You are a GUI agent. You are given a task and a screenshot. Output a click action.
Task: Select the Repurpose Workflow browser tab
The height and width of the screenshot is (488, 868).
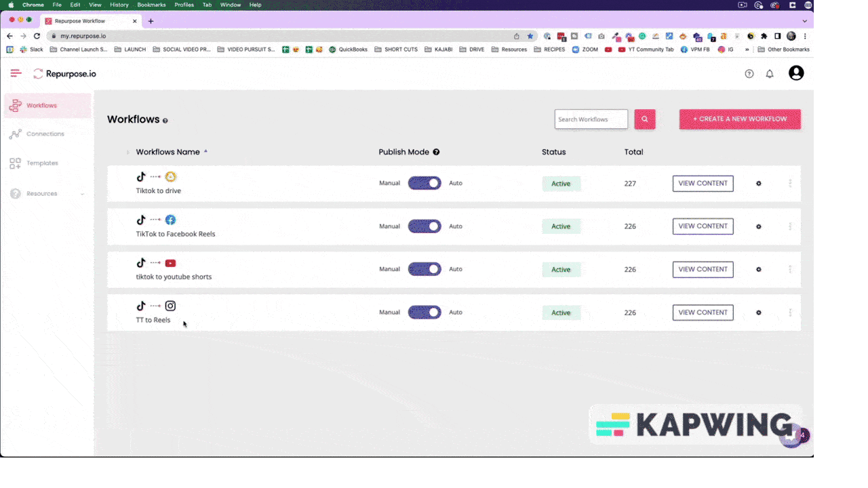[90, 21]
